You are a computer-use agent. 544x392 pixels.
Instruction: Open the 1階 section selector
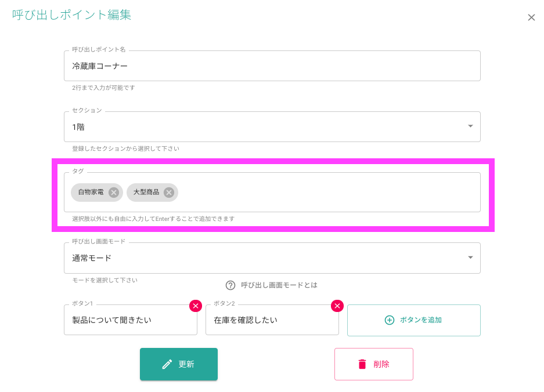click(272, 126)
